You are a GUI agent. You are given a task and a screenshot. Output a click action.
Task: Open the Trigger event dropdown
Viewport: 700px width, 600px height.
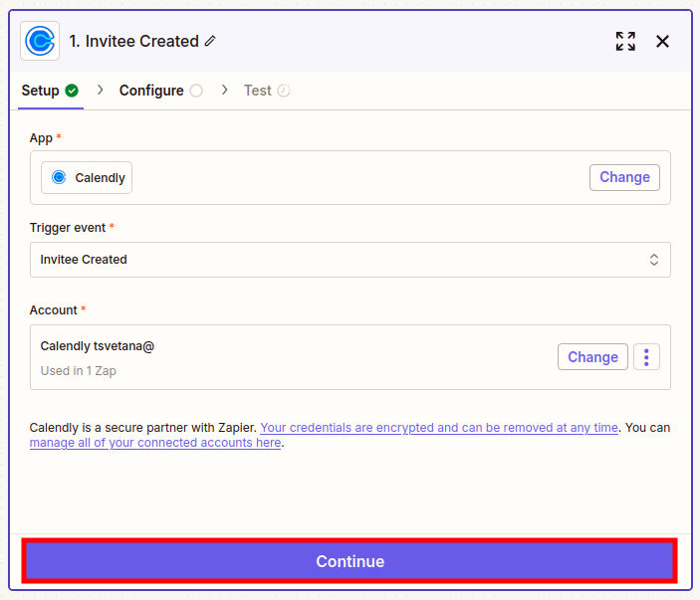(350, 260)
